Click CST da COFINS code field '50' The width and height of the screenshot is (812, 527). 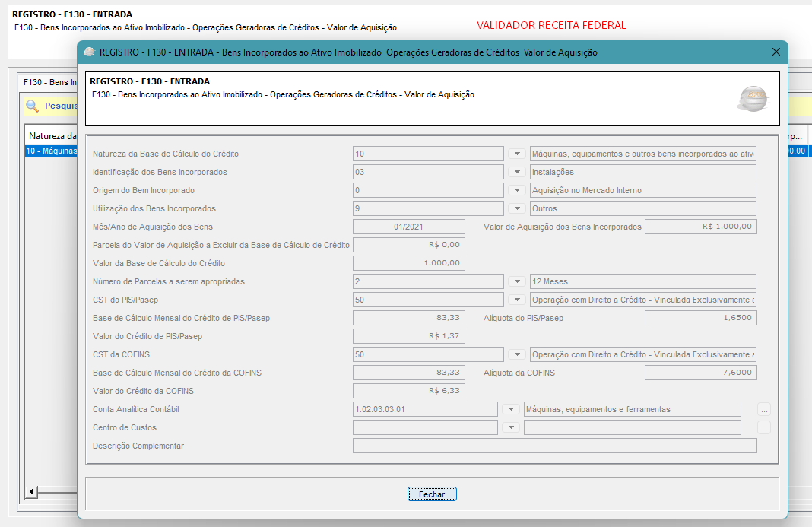click(428, 354)
